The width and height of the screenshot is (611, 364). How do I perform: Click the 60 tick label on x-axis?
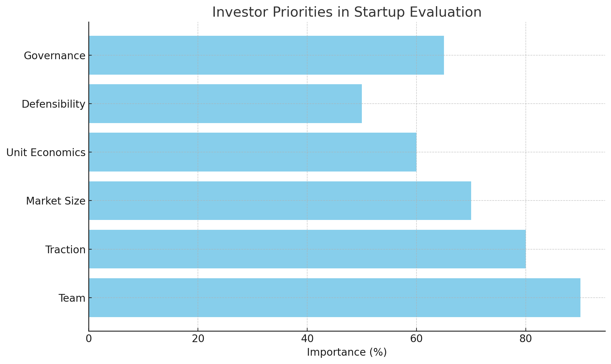click(416, 339)
